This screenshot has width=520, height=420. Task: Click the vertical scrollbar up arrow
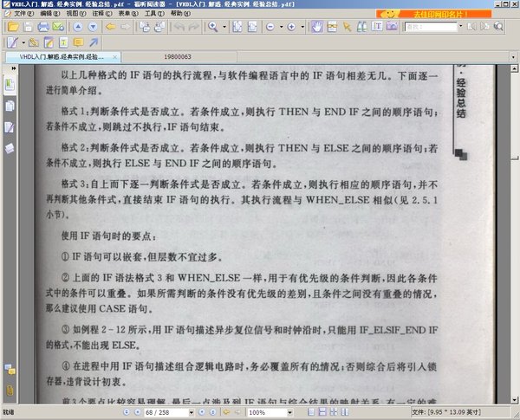click(x=514, y=68)
